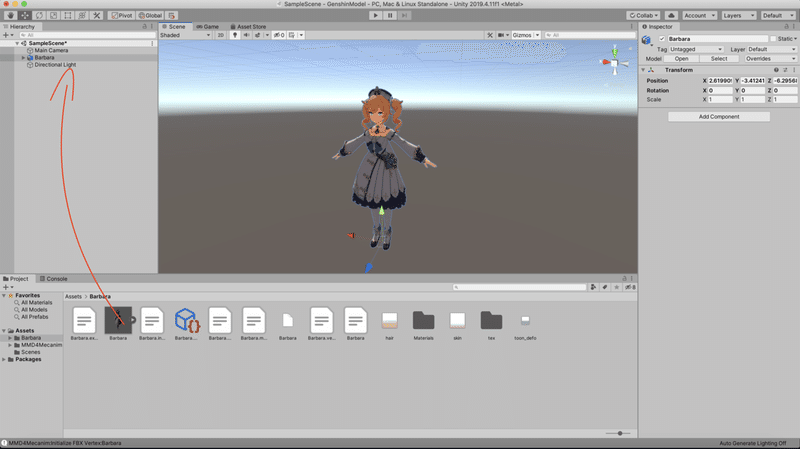Viewport: 800px width, 449px height.
Task: Open the Collab dropdown
Action: point(643,15)
